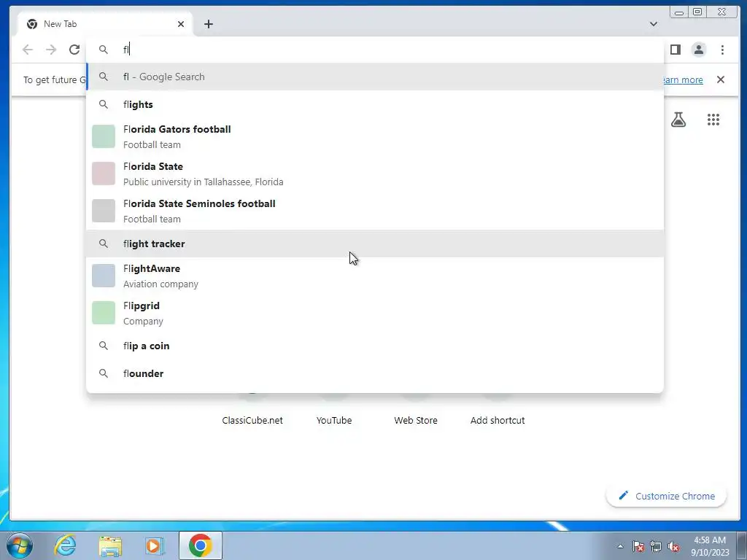Viewport: 747px width, 560px height.
Task: Select the 'flight tracker' suggestion
Action: [375, 244]
